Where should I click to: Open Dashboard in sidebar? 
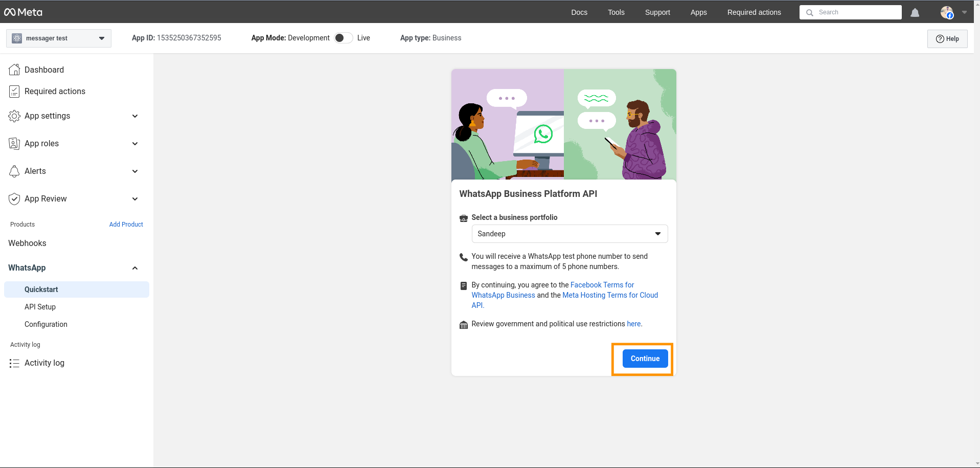coord(44,70)
